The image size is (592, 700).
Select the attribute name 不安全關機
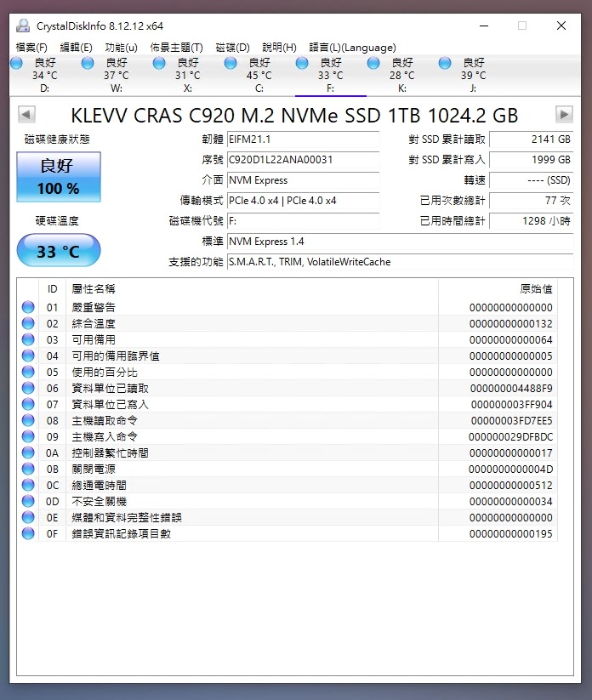click(x=100, y=501)
